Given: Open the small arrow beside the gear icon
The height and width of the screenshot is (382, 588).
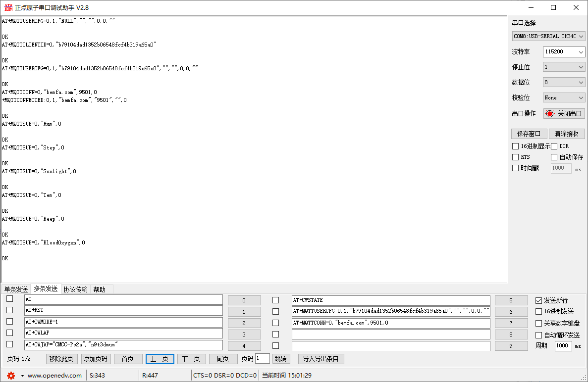Looking at the screenshot, I should point(22,376).
